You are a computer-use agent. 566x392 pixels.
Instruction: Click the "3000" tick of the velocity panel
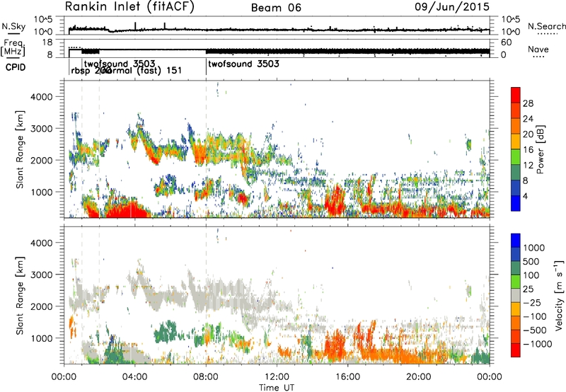tap(42, 275)
